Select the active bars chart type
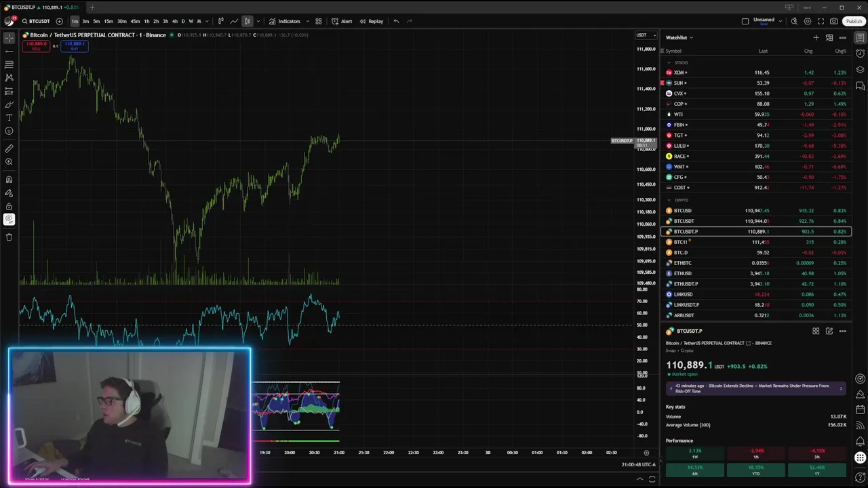Viewport: 868px width, 488px height. click(248, 21)
